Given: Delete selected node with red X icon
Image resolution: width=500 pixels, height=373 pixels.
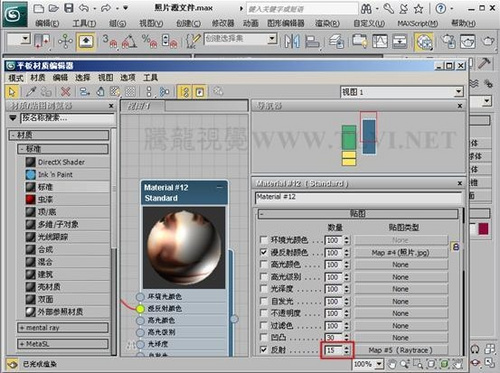Looking at the screenshot, I should click(x=66, y=92).
